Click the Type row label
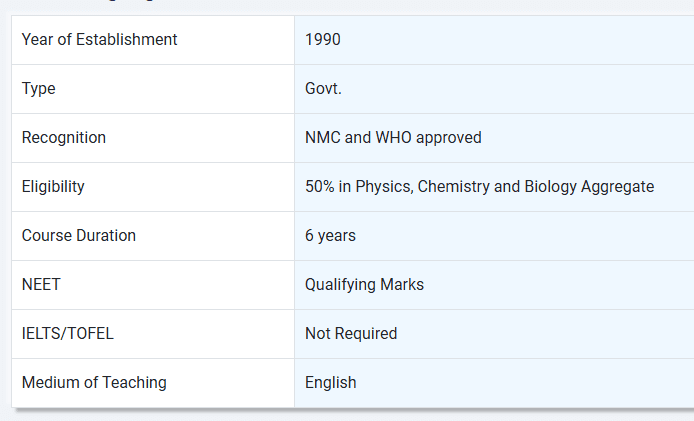Screen dimensions: 694x421 (39, 89)
